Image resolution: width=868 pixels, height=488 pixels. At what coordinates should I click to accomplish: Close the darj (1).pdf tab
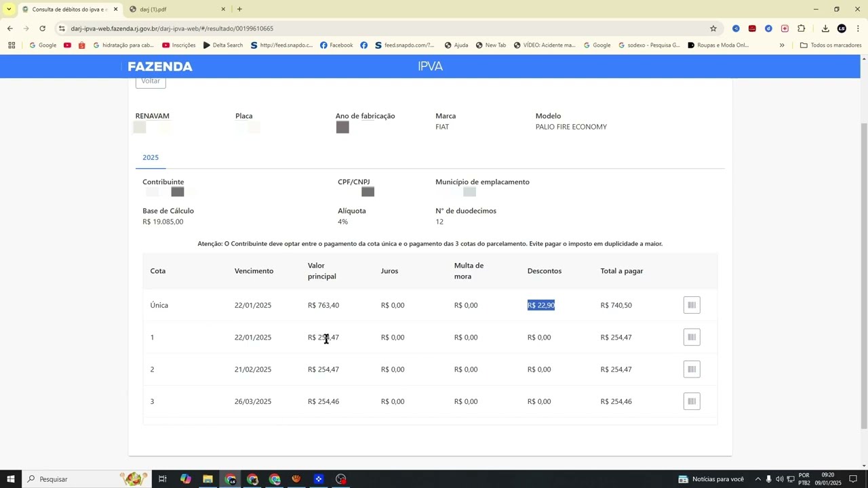pos(223,9)
